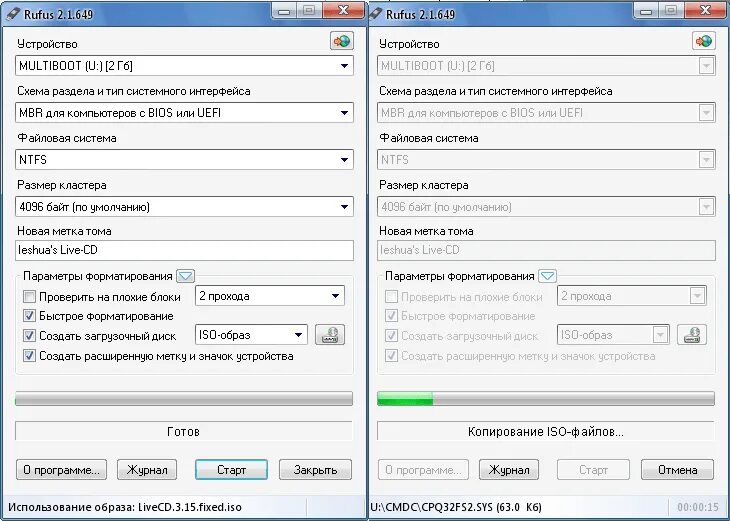This screenshot has height=521, width=730.
Task: Open 'Журнал' in right window
Action: [x=509, y=469]
